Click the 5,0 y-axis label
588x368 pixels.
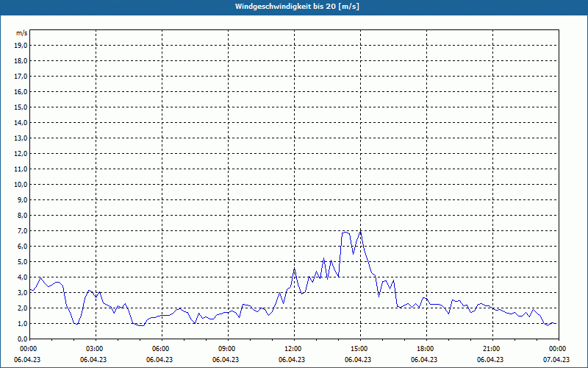tap(22, 262)
